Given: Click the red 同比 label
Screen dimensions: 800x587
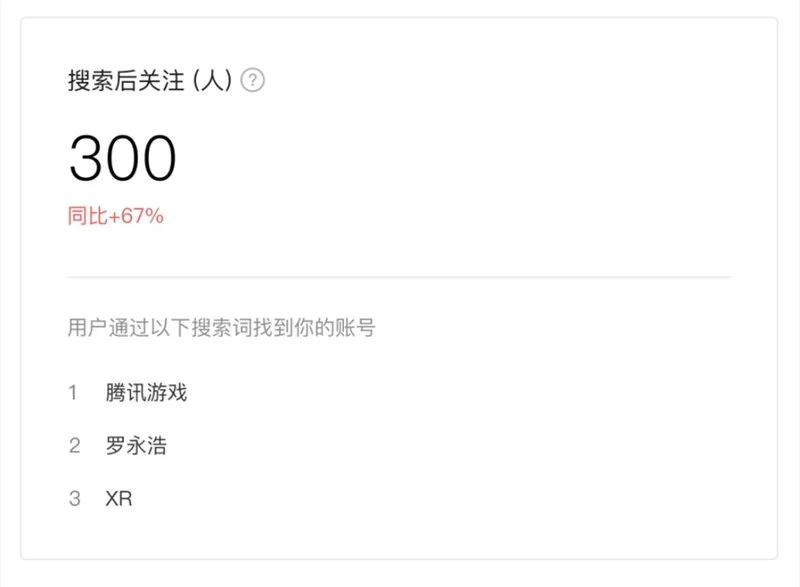Looking at the screenshot, I should pyautogui.click(x=88, y=216).
